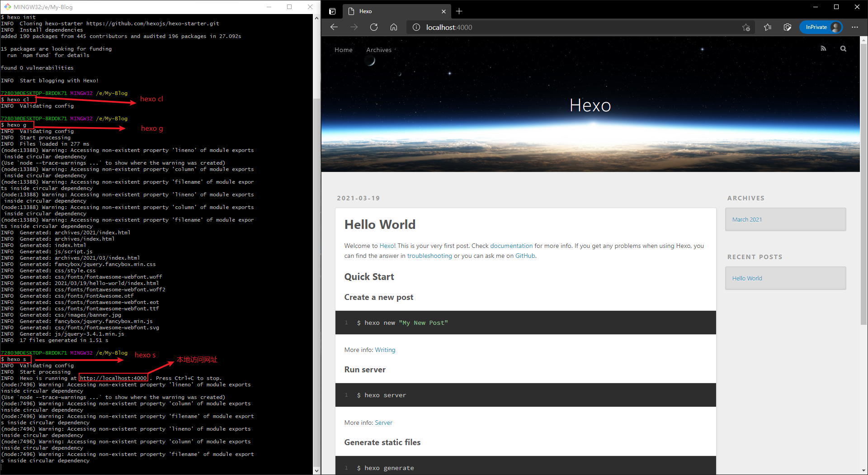
Task: Open the GitHub link in post
Action: [525, 256]
